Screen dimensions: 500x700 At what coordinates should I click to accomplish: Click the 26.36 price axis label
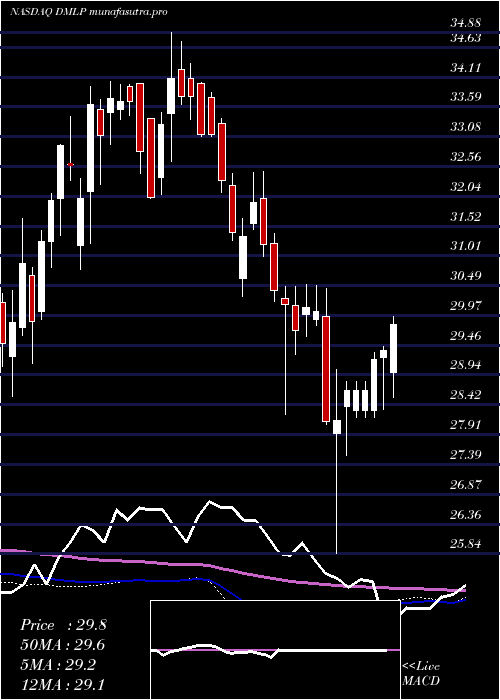[x=465, y=515]
